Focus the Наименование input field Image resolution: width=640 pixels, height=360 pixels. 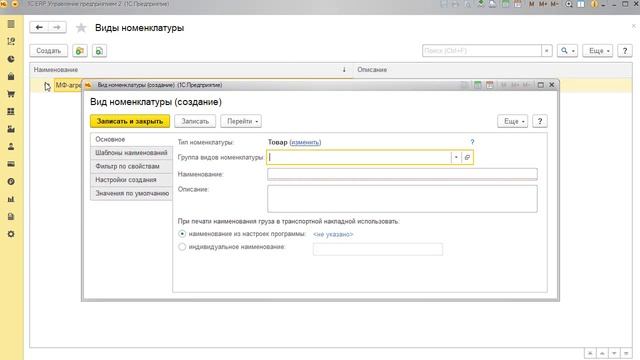pos(402,174)
